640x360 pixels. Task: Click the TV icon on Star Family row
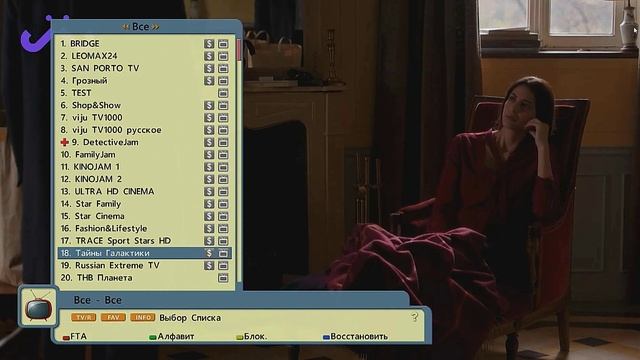tap(223, 204)
